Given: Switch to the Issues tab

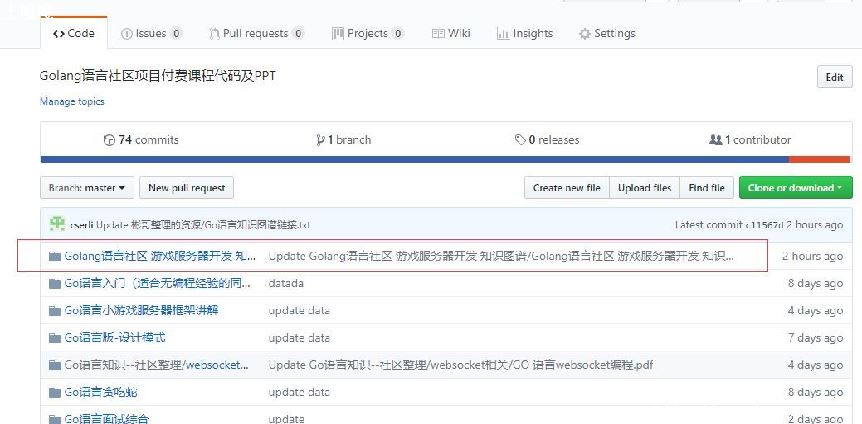Looking at the screenshot, I should click(x=151, y=34).
